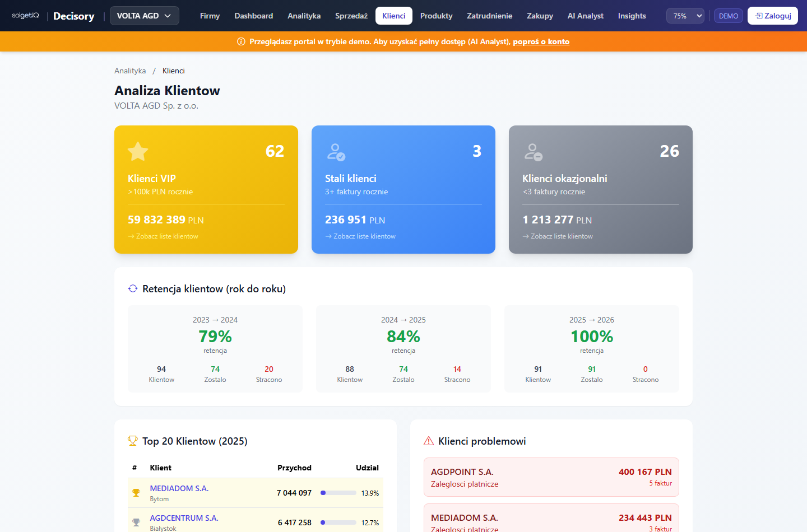Click the 79% retention value for 2023 → 2024

point(215,336)
